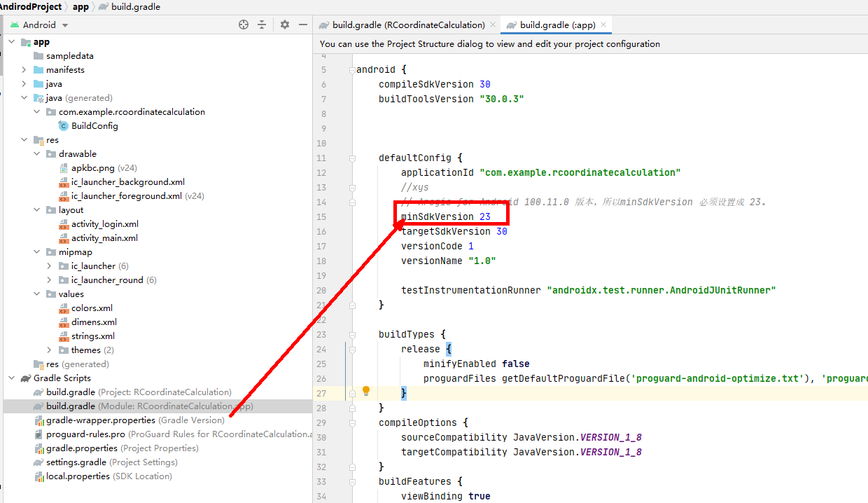Image resolution: width=868 pixels, height=503 pixels.
Task: Click the Collapse All icon in Project toolbar
Action: coord(262,25)
